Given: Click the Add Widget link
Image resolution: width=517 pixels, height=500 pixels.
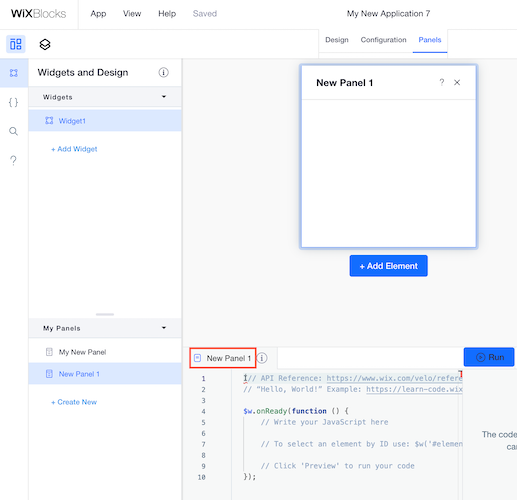Looking at the screenshot, I should (74, 149).
